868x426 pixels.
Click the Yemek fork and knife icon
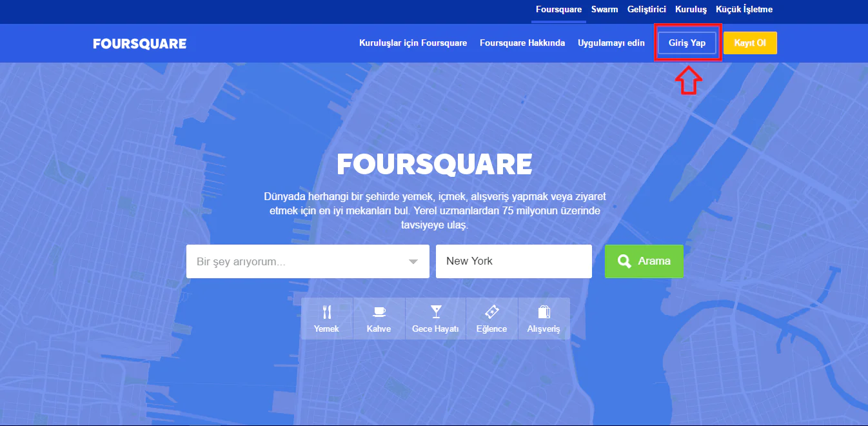coord(326,312)
